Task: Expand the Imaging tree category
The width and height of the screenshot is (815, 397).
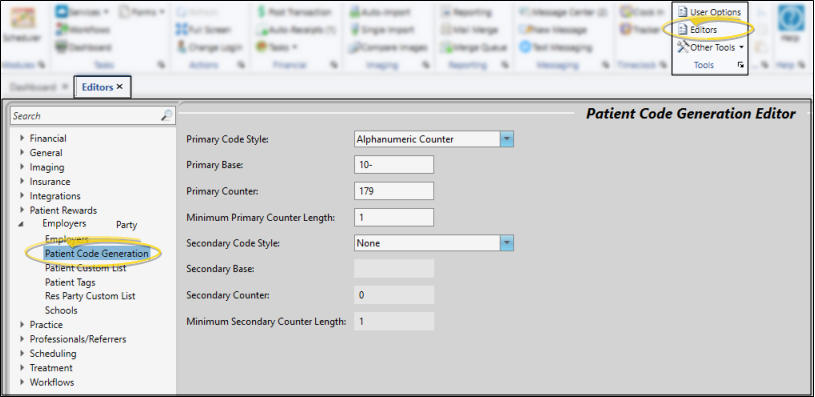Action: [x=22, y=167]
